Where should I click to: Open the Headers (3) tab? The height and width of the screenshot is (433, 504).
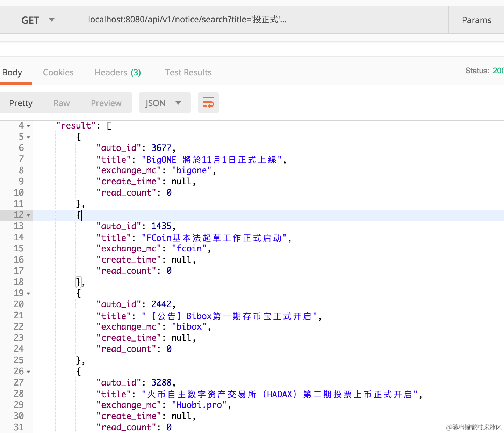pyautogui.click(x=118, y=73)
